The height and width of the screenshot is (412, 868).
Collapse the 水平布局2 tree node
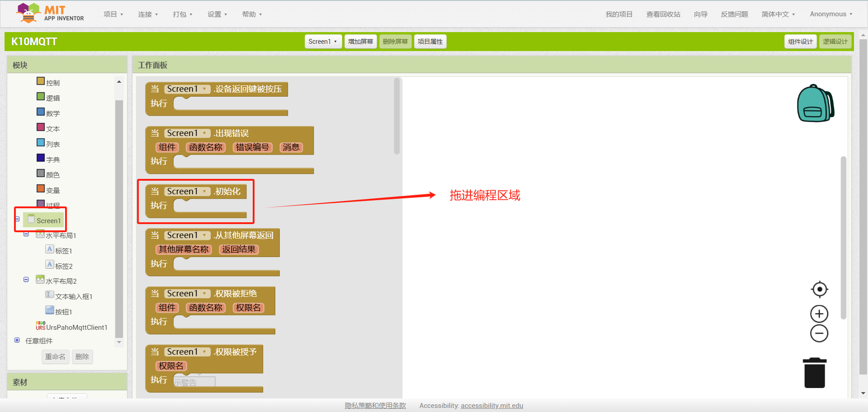[26, 280]
